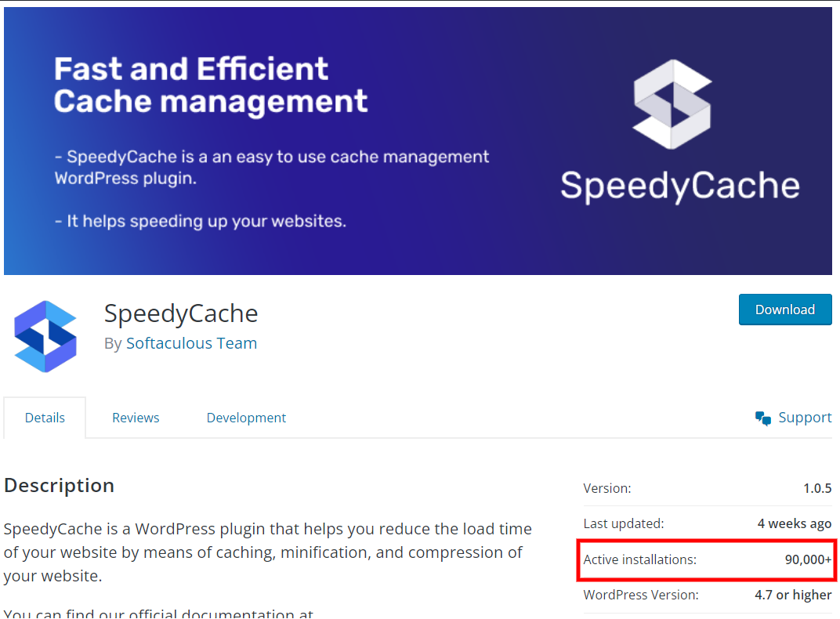The width and height of the screenshot is (840, 619).
Task: Click the banner line 'It helps speeding up your websites'
Action: (201, 221)
